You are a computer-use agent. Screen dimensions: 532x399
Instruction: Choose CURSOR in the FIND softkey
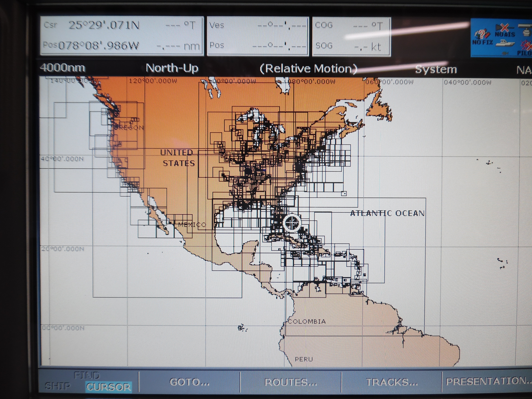(109, 387)
